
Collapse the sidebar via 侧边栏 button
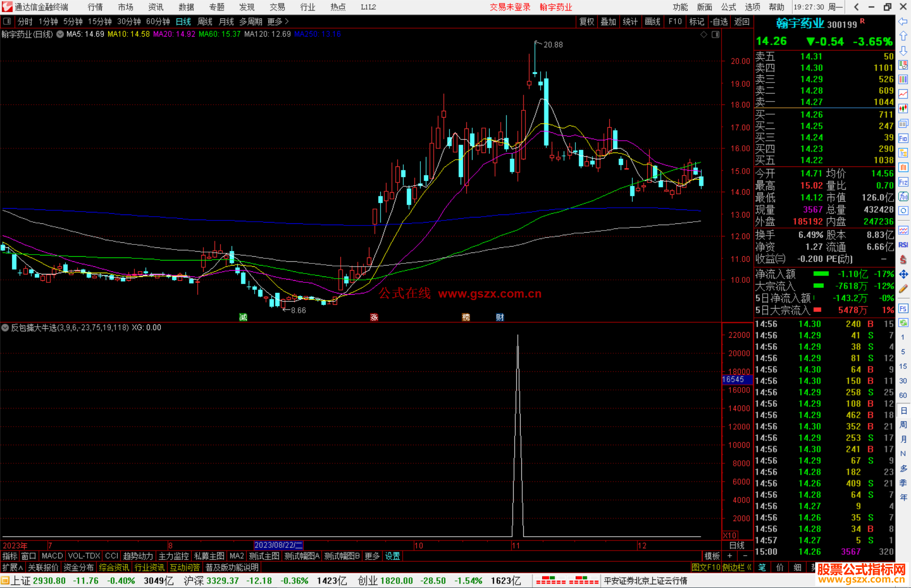[737, 567]
